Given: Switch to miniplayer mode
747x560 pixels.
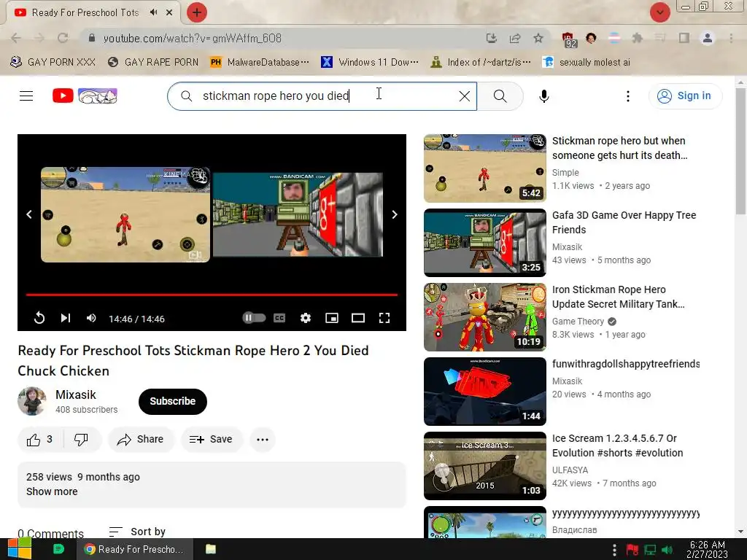Looking at the screenshot, I should (332, 318).
